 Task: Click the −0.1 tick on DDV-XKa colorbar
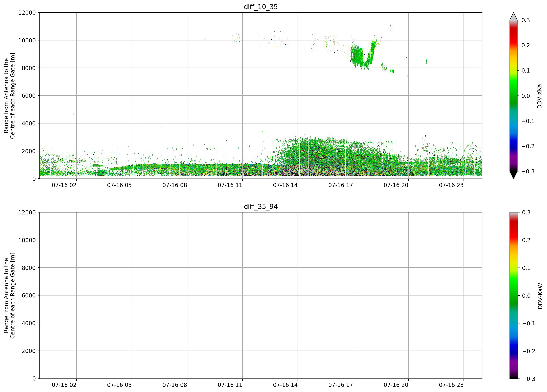(x=528, y=121)
